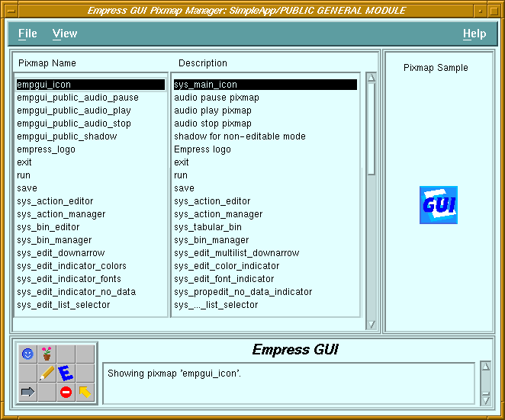This screenshot has width=505, height=420.
Task: Select the yellow pencil icon
Action: point(47,374)
